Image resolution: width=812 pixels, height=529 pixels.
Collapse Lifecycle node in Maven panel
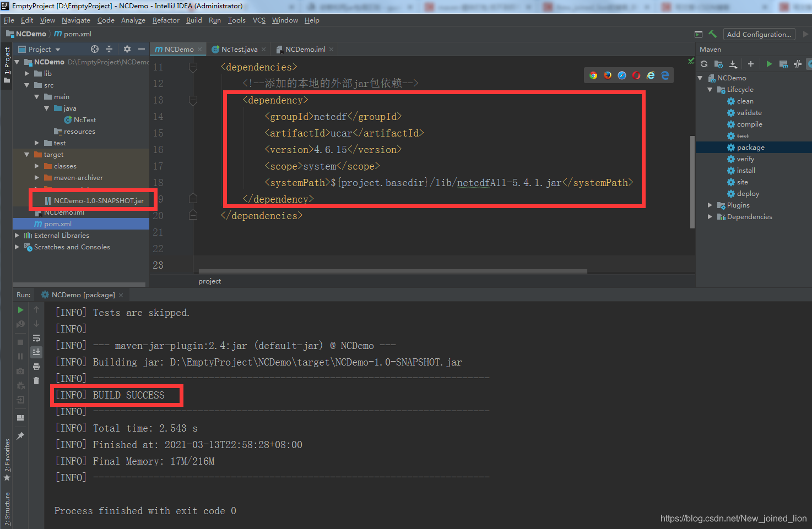[710, 90]
